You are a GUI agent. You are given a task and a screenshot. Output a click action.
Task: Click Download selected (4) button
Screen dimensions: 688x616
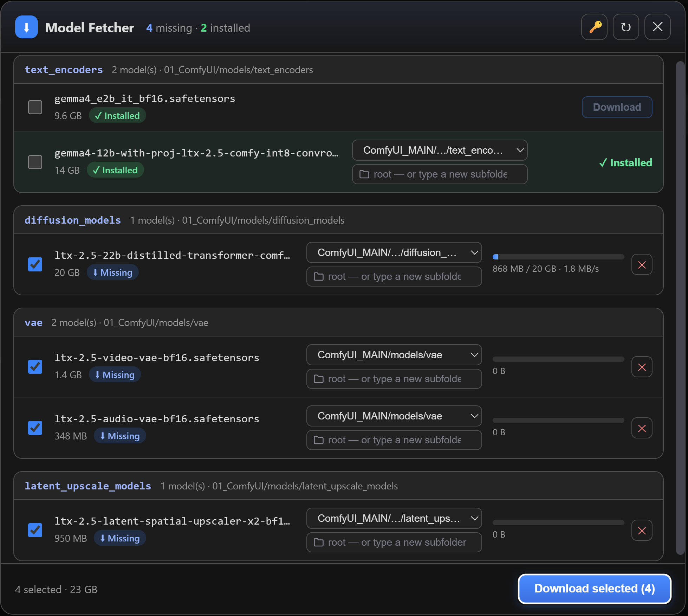[595, 589]
